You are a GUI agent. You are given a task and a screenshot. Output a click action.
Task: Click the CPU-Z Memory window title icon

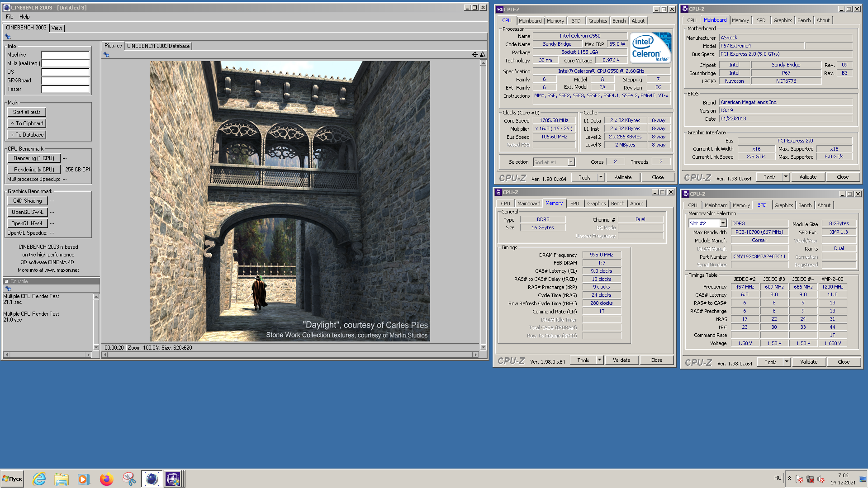498,192
